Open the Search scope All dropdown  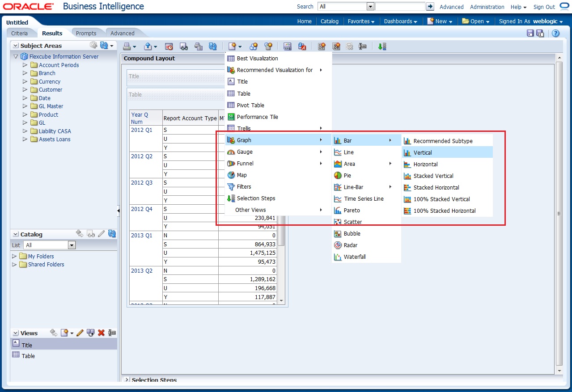click(370, 7)
